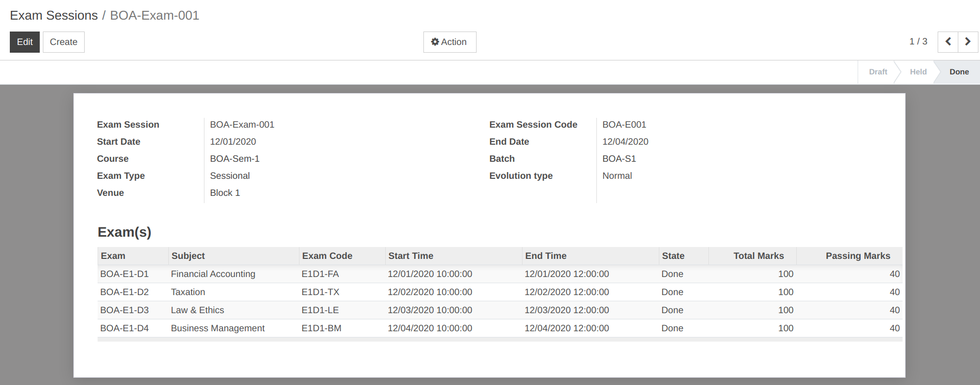Open Exam Sessions breadcrumb link
This screenshot has width=980, height=385.
(54, 16)
